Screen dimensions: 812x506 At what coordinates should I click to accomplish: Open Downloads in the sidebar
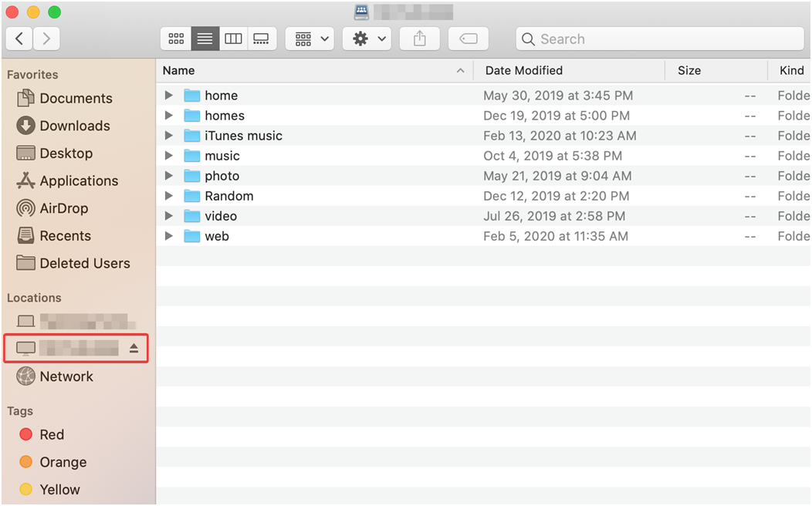coord(63,126)
